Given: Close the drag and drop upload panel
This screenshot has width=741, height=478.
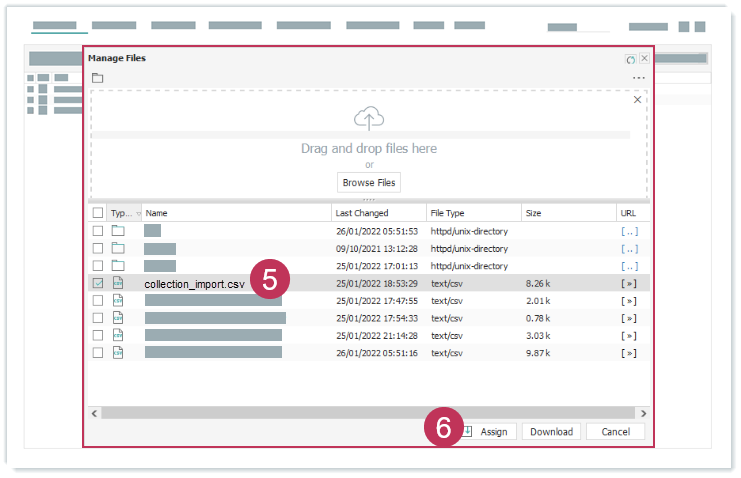Looking at the screenshot, I should click(638, 100).
